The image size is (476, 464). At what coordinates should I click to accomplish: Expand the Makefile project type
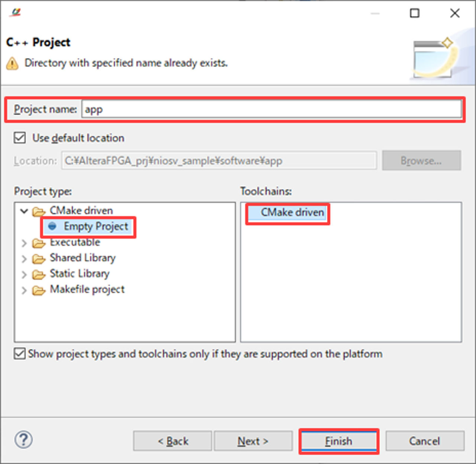point(24,290)
